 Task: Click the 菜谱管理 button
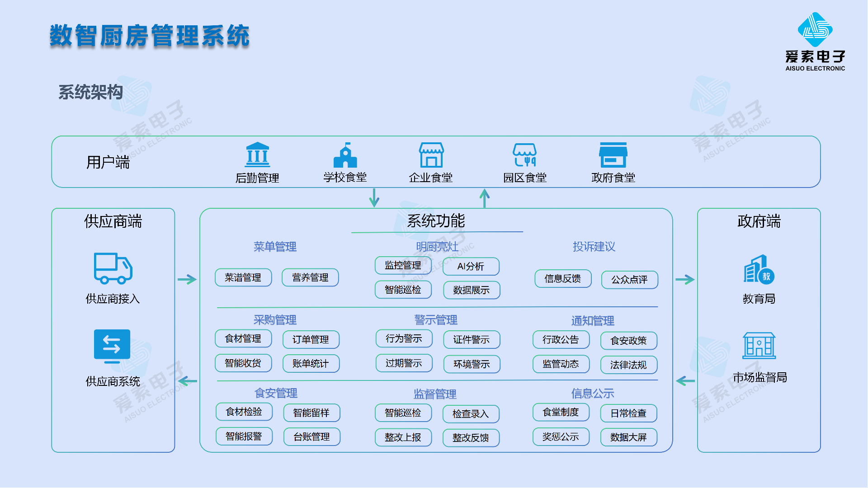(x=243, y=277)
